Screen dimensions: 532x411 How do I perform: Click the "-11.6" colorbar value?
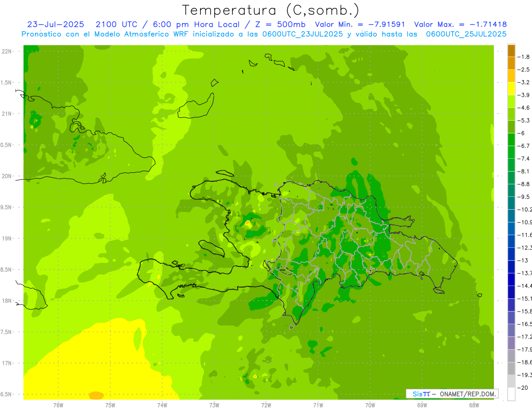[x=526, y=235]
